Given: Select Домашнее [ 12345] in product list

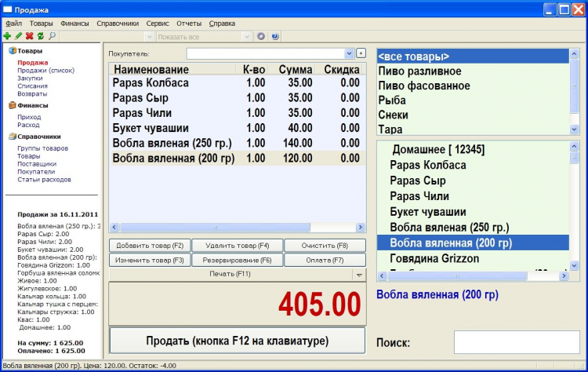Looking at the screenshot, I should (473, 149).
